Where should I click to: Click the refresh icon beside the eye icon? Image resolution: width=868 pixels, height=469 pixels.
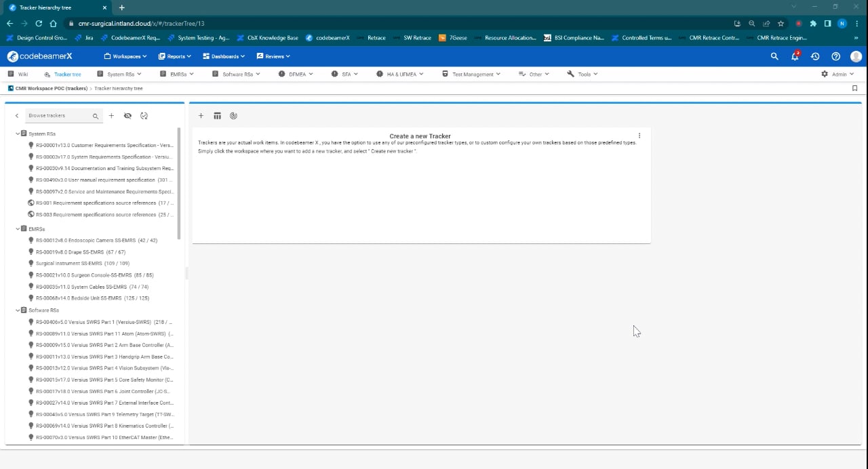144,116
